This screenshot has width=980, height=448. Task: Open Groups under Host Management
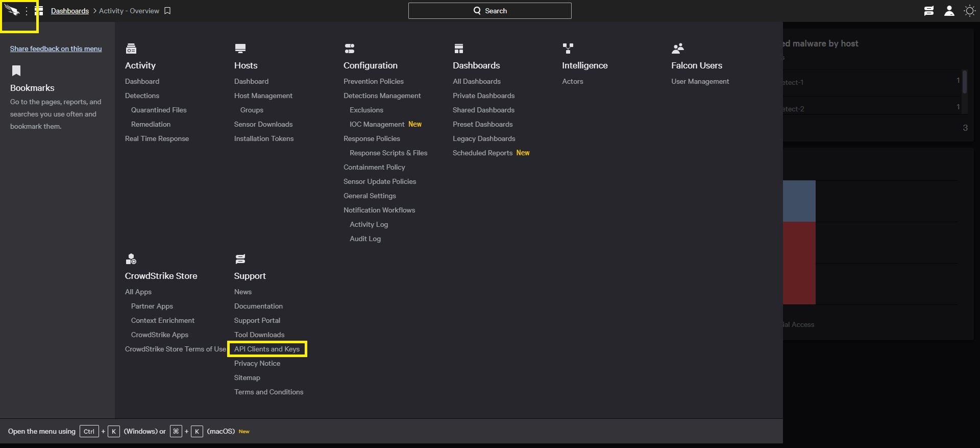[x=252, y=110]
